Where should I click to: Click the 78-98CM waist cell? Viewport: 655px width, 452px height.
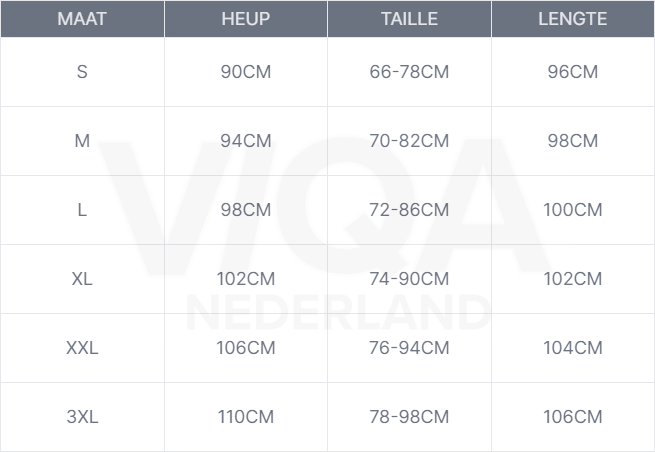(409, 417)
